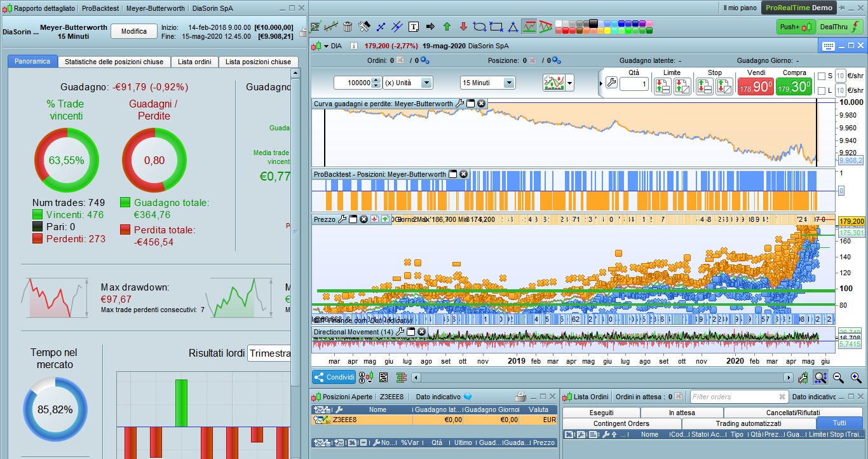The image size is (868, 459).
Task: Click the virtual keyboard icon in chart header
Action: coord(828,46)
